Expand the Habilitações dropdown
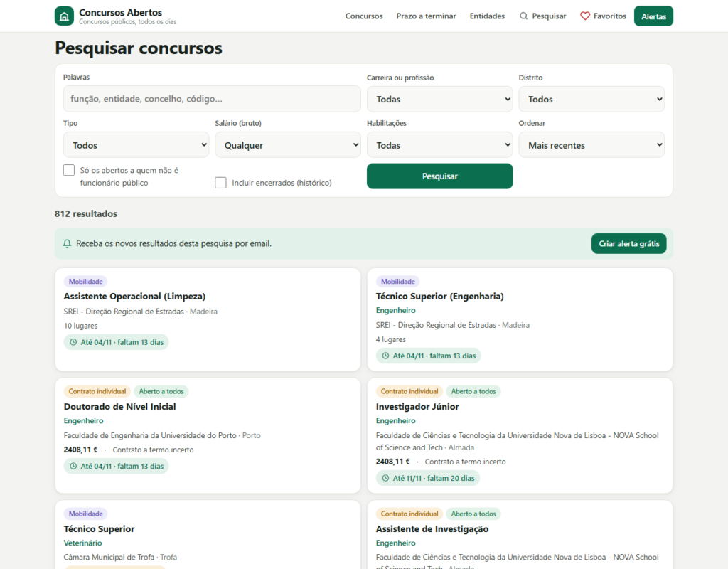The width and height of the screenshot is (728, 569). (x=439, y=145)
